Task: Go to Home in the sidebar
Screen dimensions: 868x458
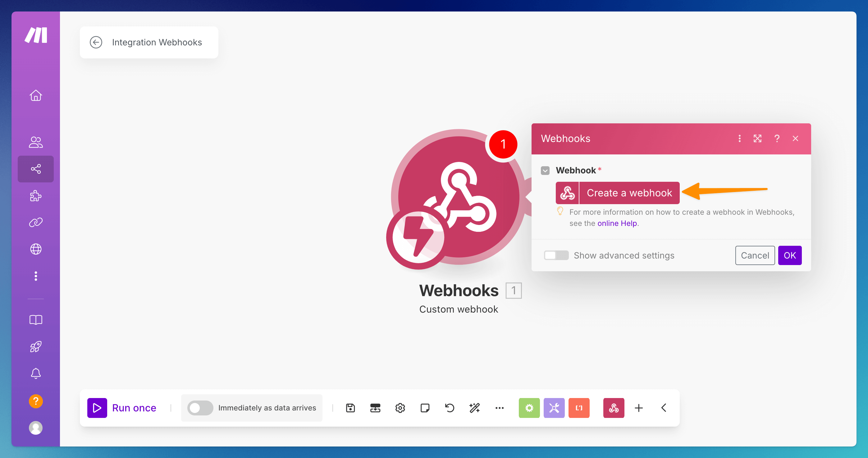Action: click(36, 96)
